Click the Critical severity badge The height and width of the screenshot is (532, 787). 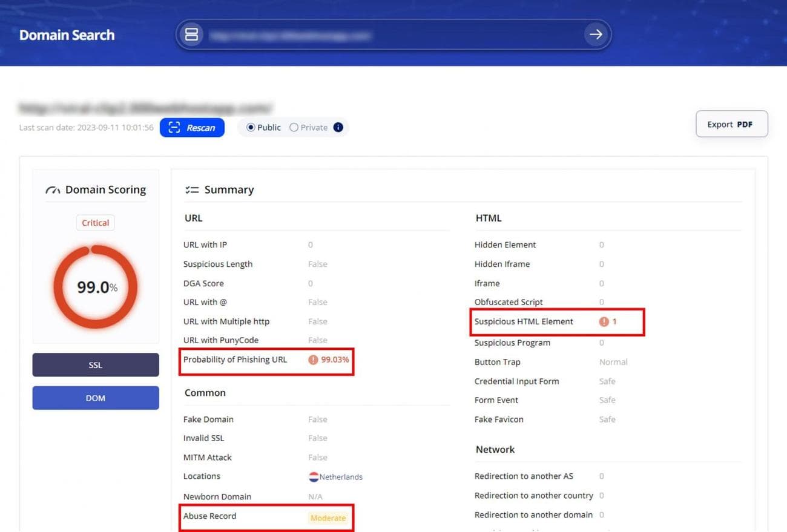[x=96, y=223]
